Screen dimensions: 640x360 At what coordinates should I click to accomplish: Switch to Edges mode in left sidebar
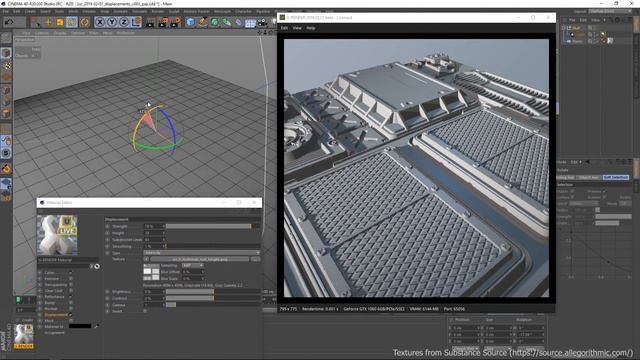tap(6, 102)
